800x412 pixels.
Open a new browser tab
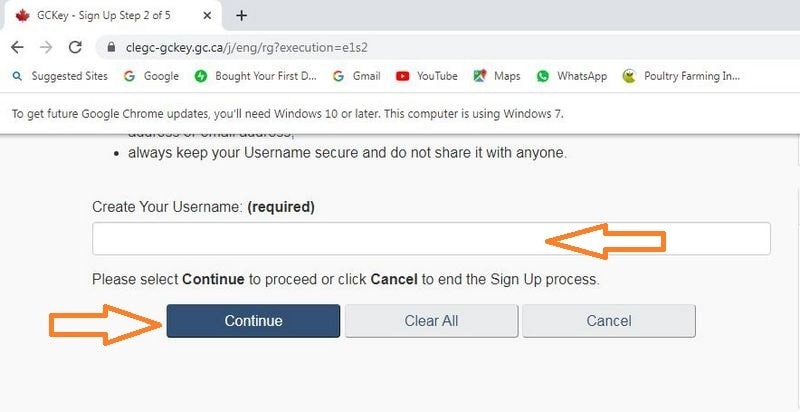click(x=241, y=15)
